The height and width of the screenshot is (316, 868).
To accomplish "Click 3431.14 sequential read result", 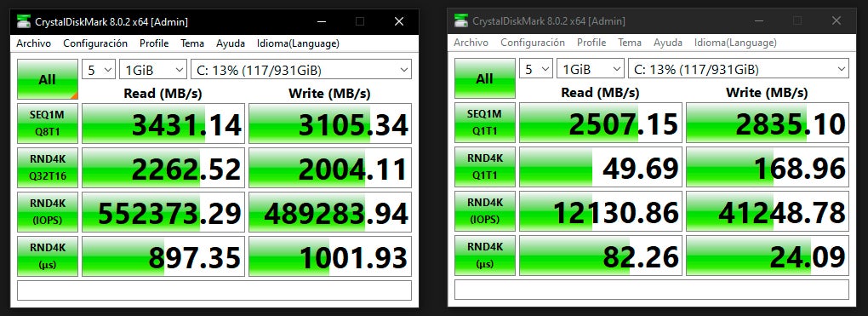I will coord(163,124).
